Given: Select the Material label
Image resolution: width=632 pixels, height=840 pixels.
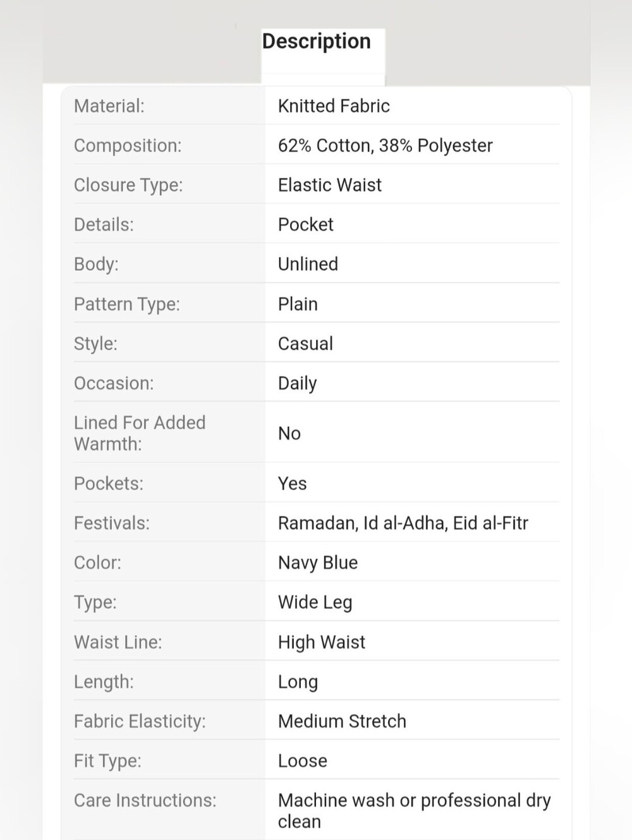Looking at the screenshot, I should [109, 106].
